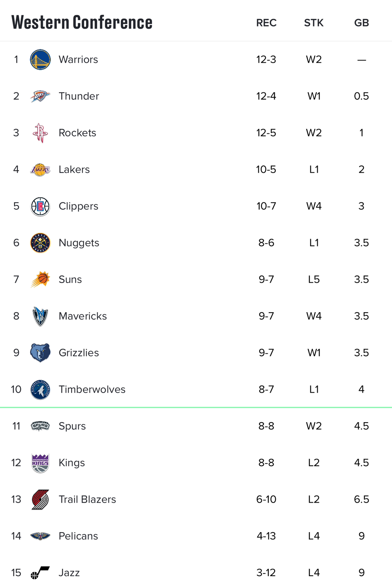The image size is (392, 585).
Task: Open the Mavericks logo icon
Action: [x=40, y=316]
